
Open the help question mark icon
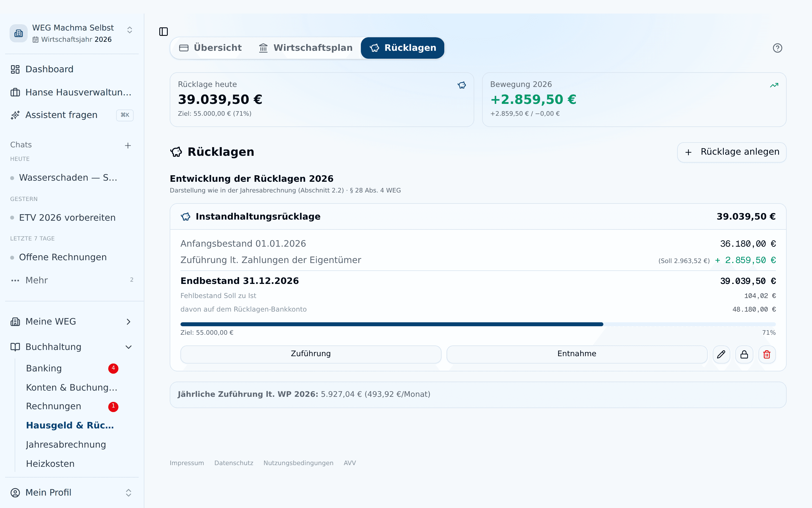777,48
